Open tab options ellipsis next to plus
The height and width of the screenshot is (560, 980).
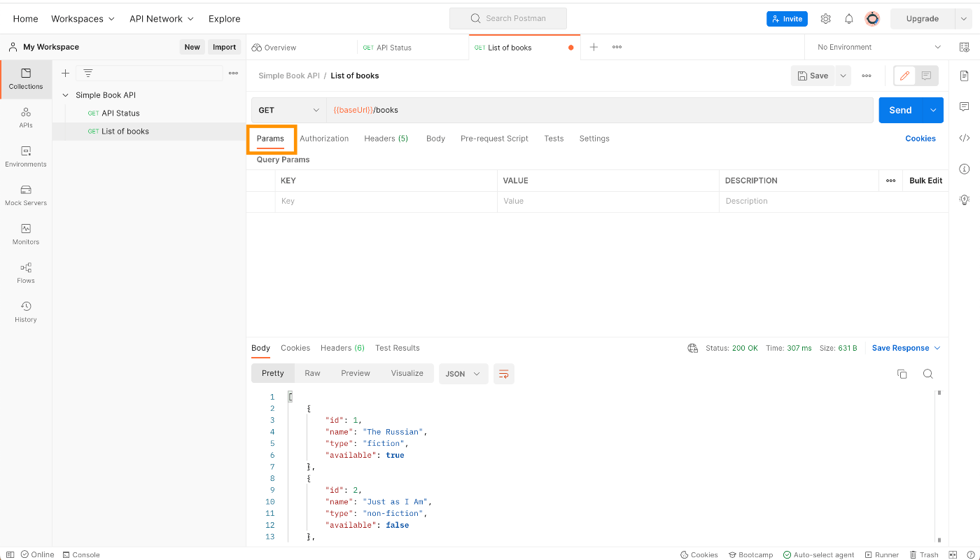(x=617, y=47)
